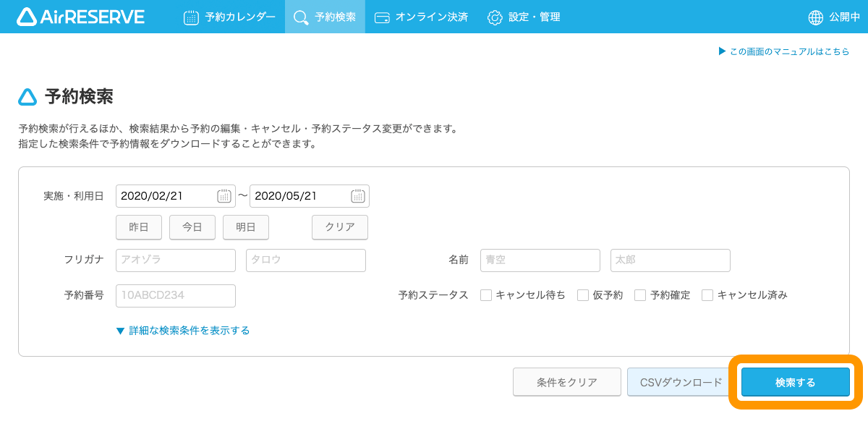
Task: Check the キャンセル済み checkbox
Action: (707, 295)
